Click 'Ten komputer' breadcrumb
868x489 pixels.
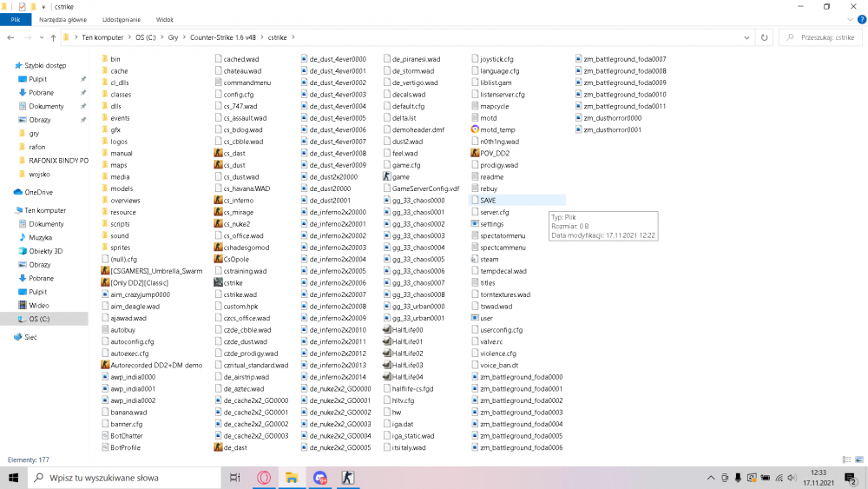pos(102,37)
